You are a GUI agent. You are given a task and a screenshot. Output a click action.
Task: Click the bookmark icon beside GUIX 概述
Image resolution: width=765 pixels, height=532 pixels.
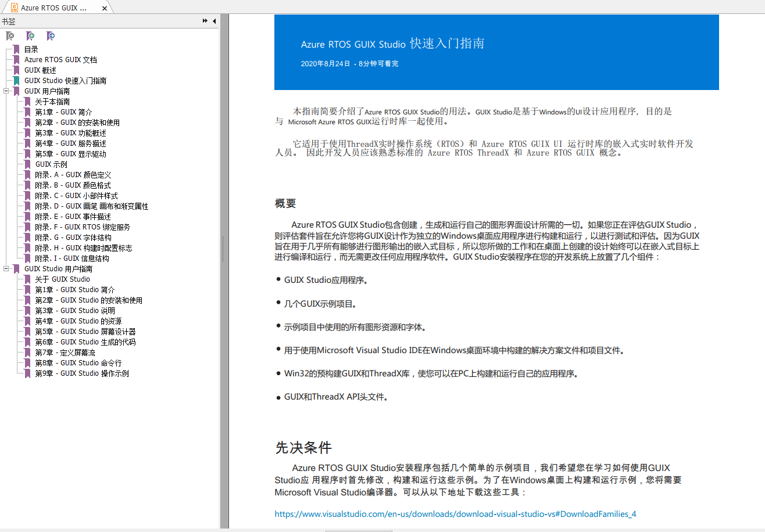tap(17, 70)
